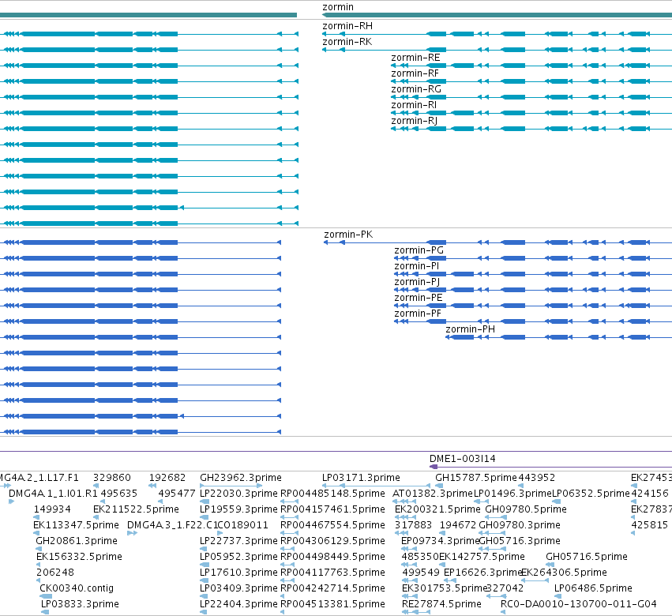Click the GH23962.3prime EST label
The image size is (672, 616).
[x=240, y=478]
